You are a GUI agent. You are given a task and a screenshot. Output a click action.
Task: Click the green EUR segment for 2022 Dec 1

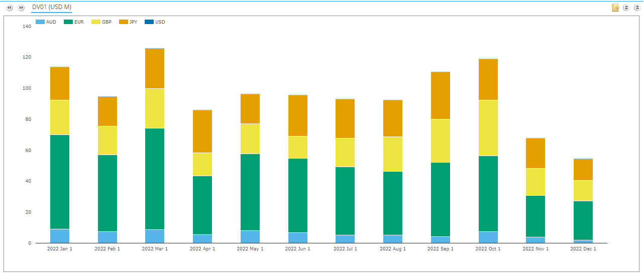click(x=583, y=220)
